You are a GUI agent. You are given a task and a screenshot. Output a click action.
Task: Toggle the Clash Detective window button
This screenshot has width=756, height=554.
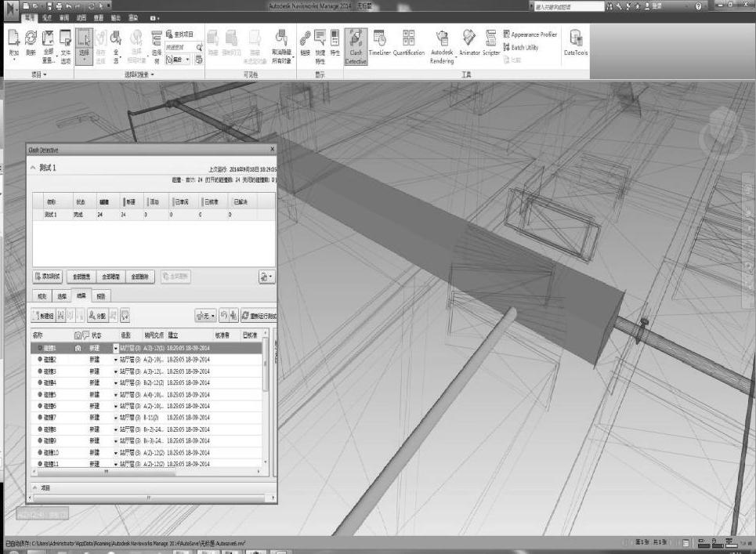(356, 47)
